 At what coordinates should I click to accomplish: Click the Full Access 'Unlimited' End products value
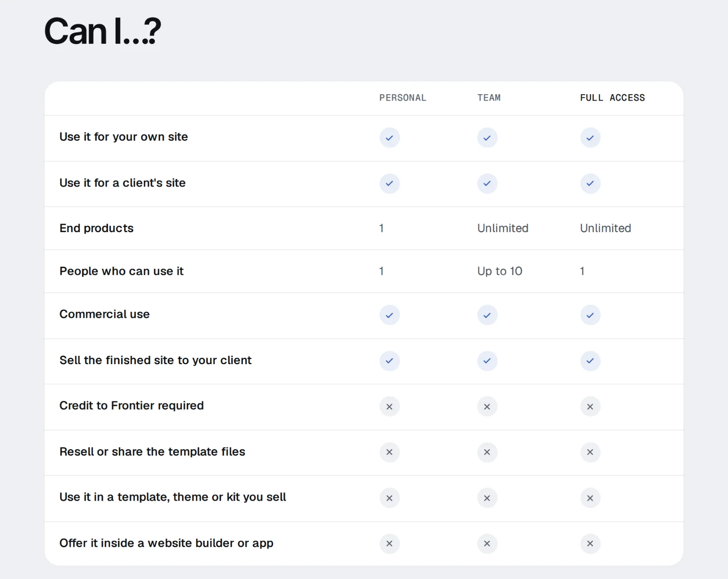[x=606, y=228]
